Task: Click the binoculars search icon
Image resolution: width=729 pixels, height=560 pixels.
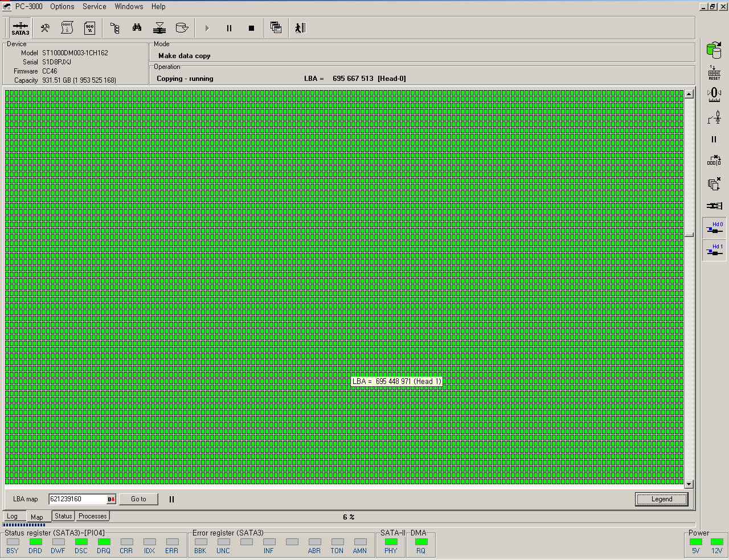Action: coord(137,28)
